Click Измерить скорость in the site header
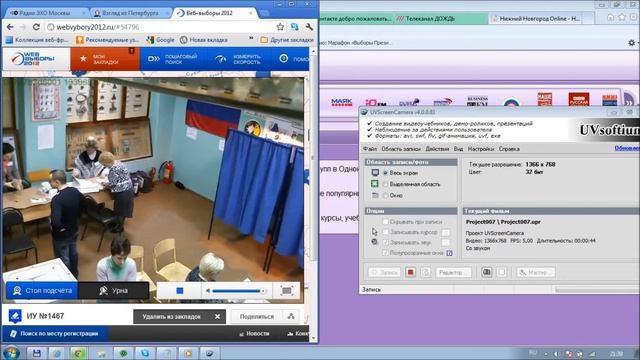This screenshot has height=360, width=640. pyautogui.click(x=239, y=59)
